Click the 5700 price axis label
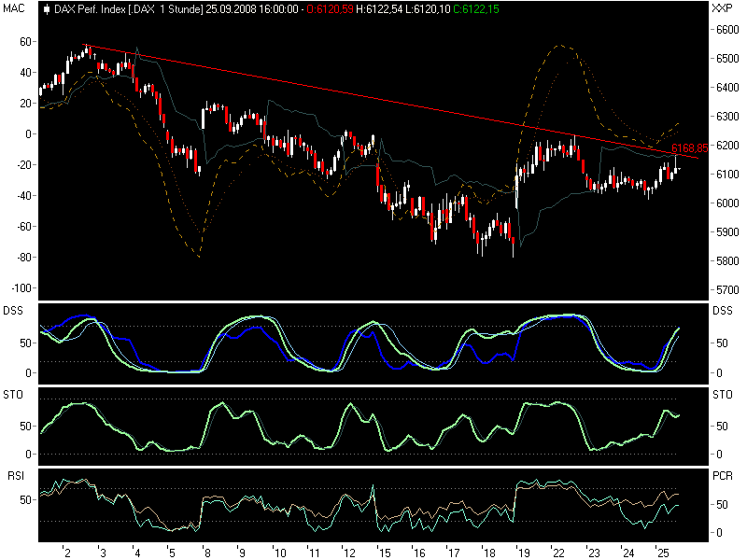Screen dimensions: 747x560 pos(727,290)
